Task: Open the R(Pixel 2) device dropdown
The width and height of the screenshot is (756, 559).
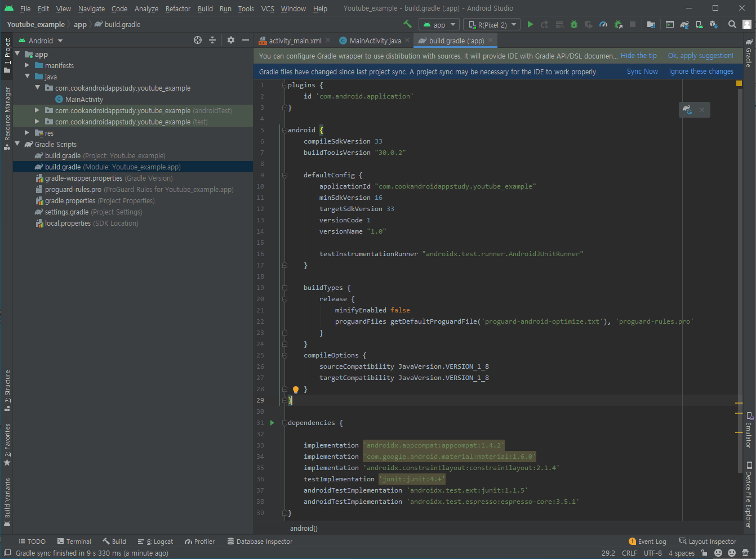Action: (492, 24)
